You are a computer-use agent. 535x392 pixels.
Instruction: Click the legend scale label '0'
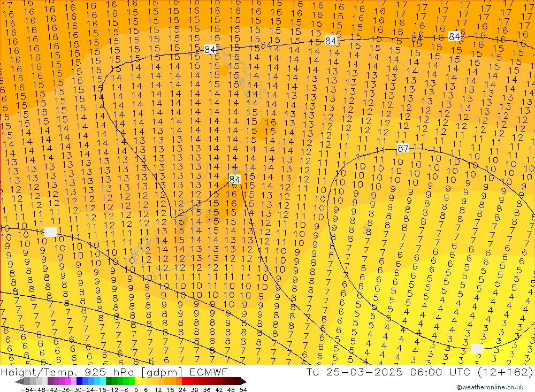click(x=136, y=390)
